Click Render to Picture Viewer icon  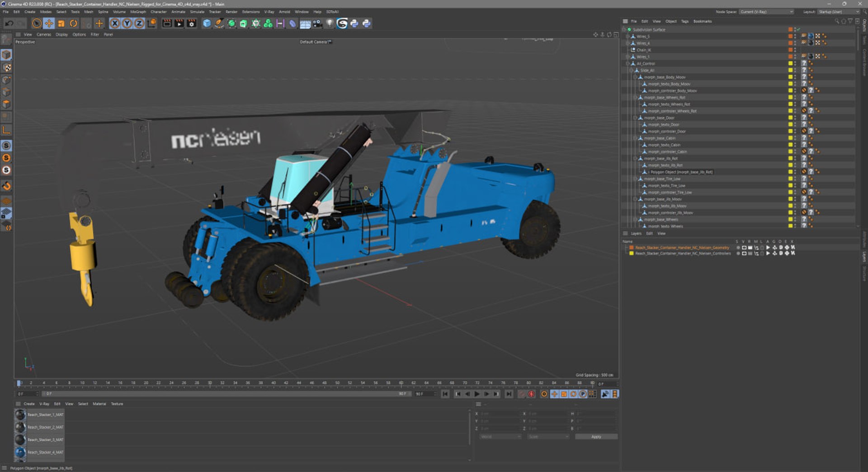179,24
